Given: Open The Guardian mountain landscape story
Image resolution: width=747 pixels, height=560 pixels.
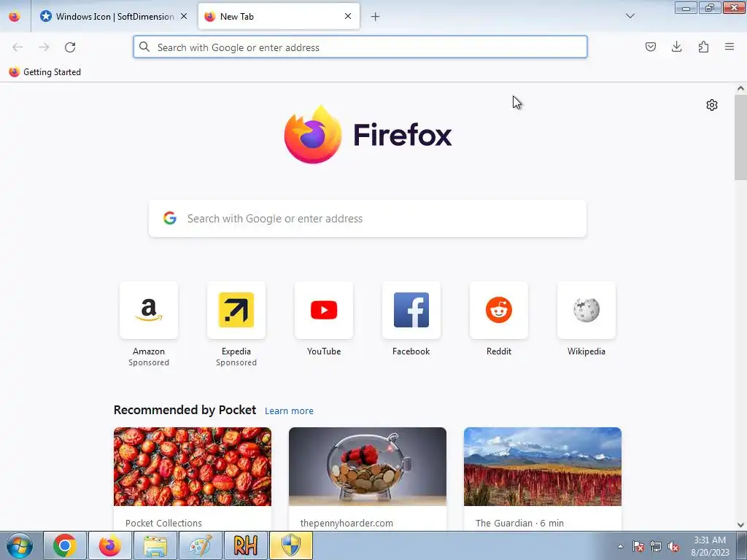Looking at the screenshot, I should click(543, 467).
